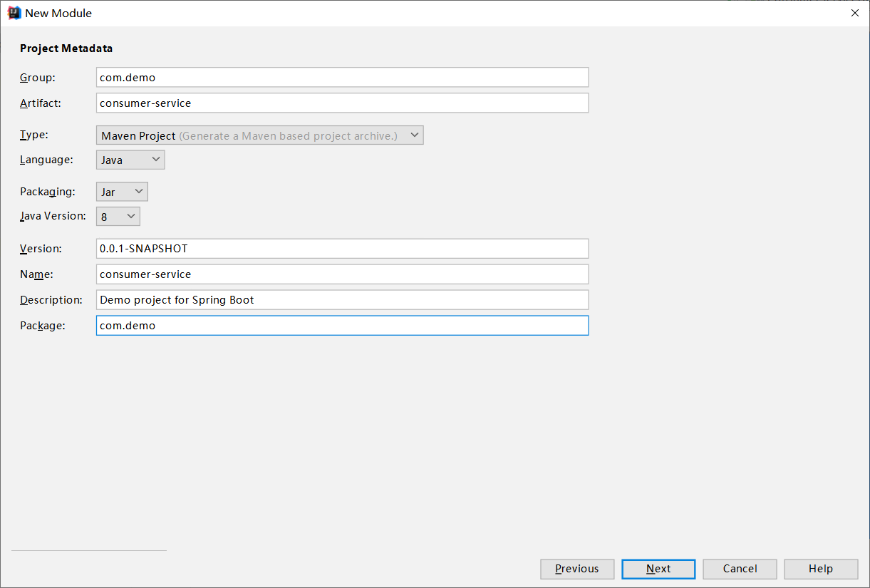This screenshot has width=870, height=588.
Task: Open the Java Version dropdown showing 8
Action: pos(118,216)
